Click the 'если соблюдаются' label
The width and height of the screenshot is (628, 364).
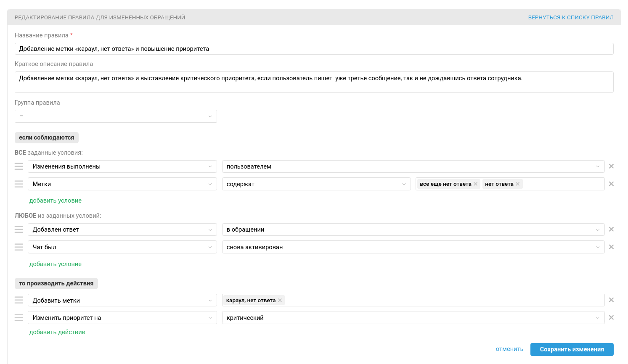click(x=47, y=137)
